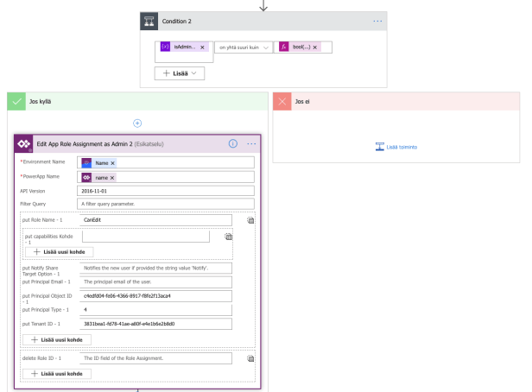Open Condition 2 ellipsis menu

click(x=377, y=21)
